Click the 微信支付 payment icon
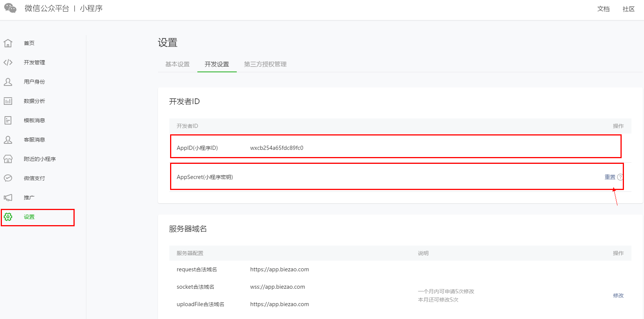 (8, 178)
